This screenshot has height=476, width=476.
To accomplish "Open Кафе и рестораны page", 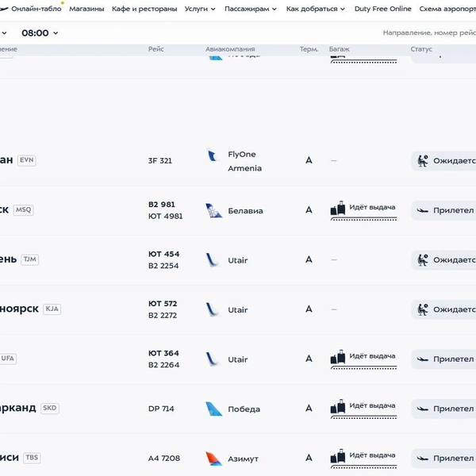I will click(x=144, y=9).
